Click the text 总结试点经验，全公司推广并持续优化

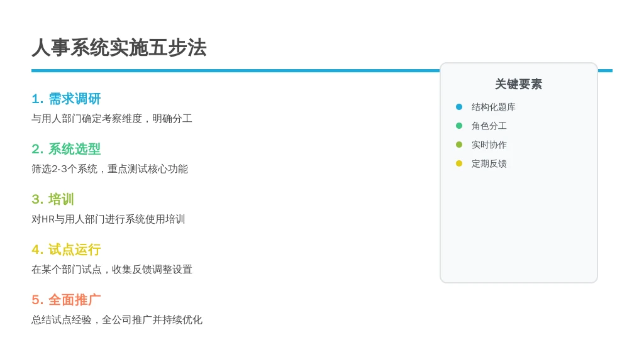[117, 320]
